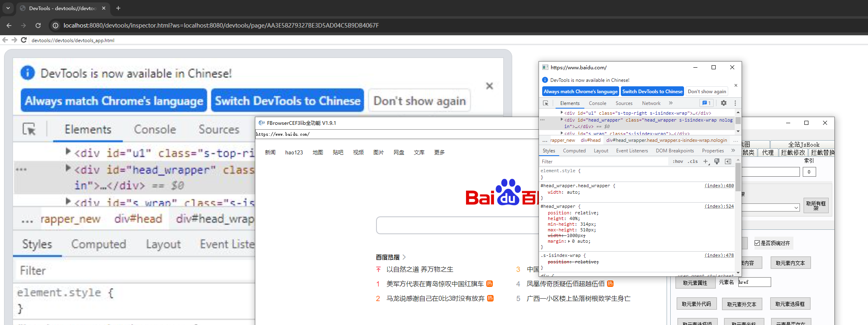Click inner DevTools page reload icon
The height and width of the screenshot is (325, 868).
point(24,40)
